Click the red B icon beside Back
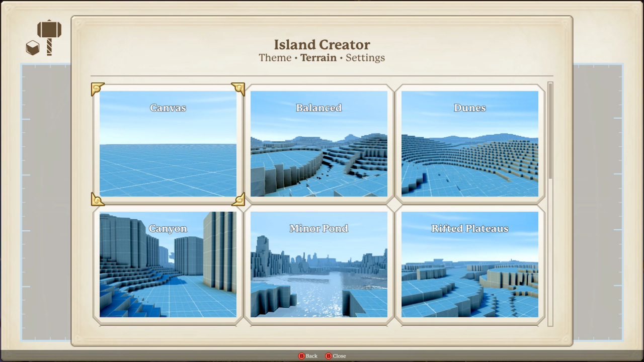Screen dimensions: 644x362 click(x=301, y=356)
